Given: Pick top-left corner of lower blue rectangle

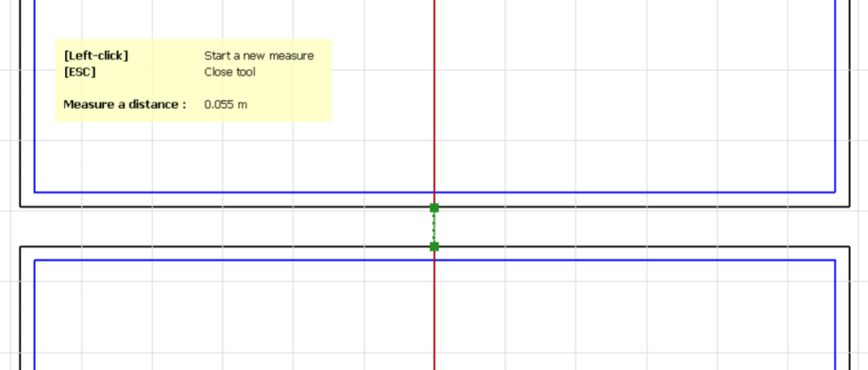Looking at the screenshot, I should 35,260.
